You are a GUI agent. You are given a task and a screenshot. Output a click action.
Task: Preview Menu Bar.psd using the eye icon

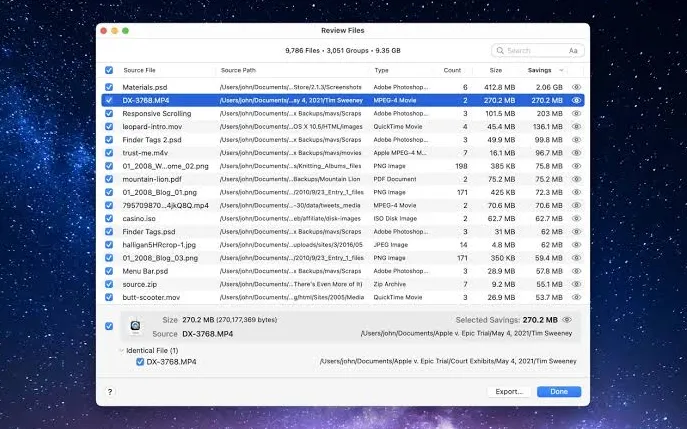576,271
